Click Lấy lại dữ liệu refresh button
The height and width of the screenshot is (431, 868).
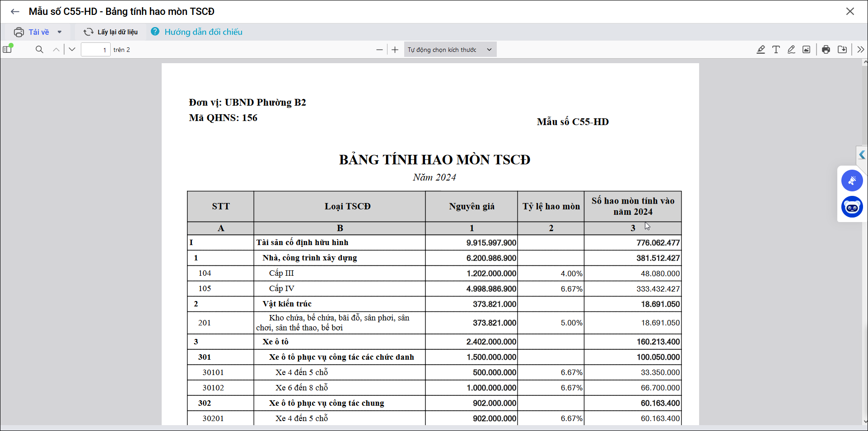(111, 32)
